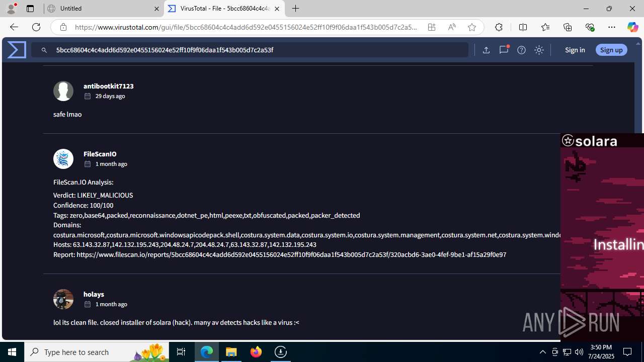
Task: Close the Untitled tab
Action: (156, 9)
